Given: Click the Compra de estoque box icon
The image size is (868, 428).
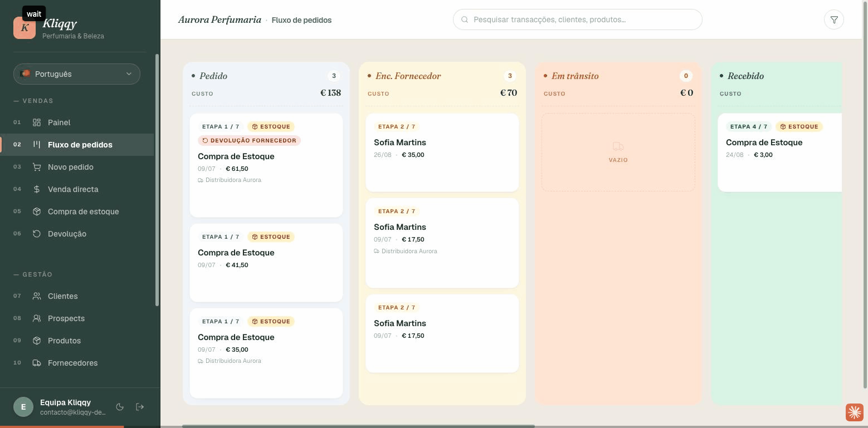Looking at the screenshot, I should [37, 211].
